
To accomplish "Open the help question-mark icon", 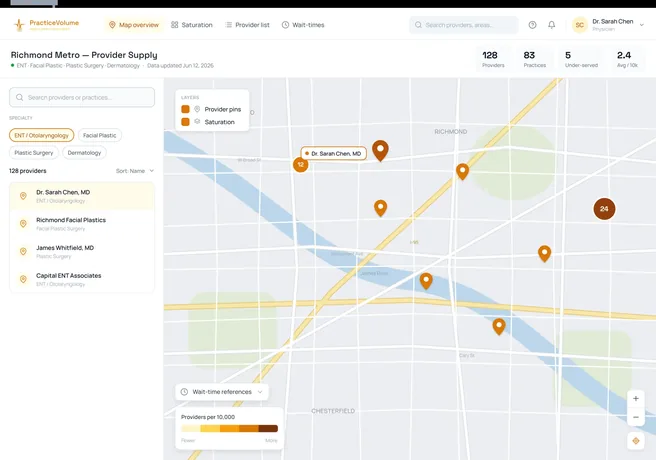I will coord(532,25).
